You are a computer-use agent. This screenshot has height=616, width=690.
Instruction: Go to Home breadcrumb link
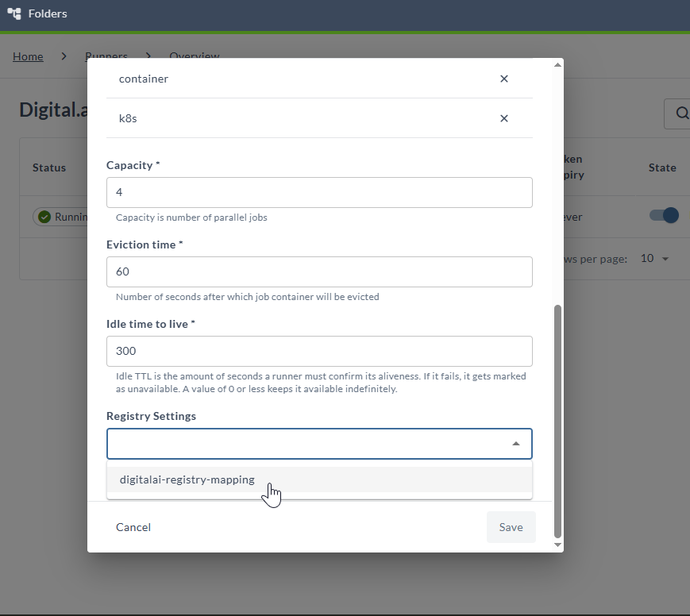pos(28,56)
